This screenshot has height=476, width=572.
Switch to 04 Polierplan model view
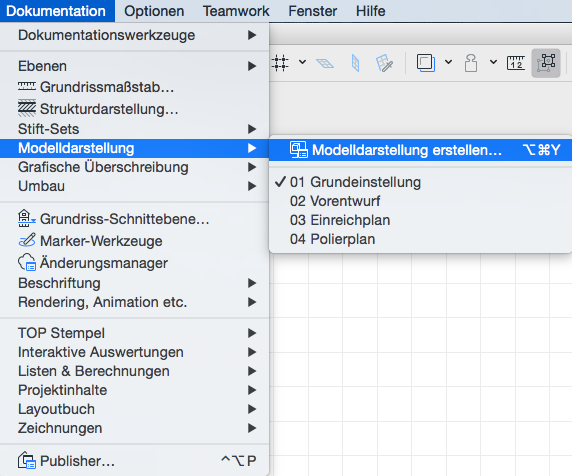(x=420, y=239)
